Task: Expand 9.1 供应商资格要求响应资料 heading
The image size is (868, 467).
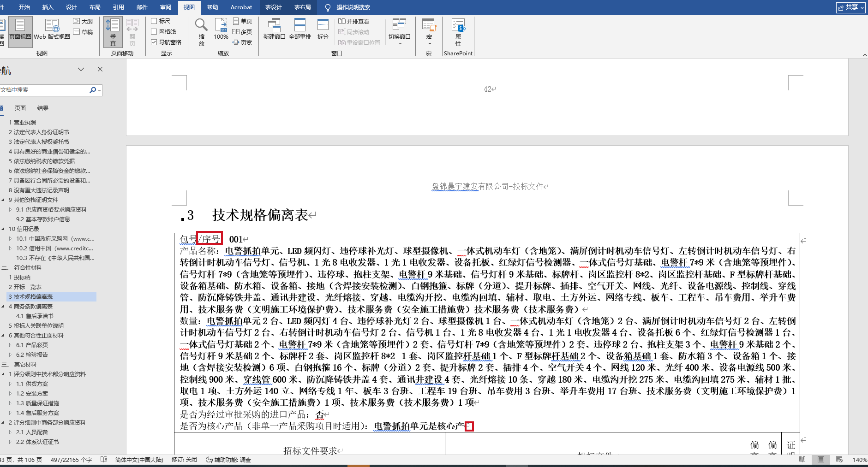Action: (11, 210)
